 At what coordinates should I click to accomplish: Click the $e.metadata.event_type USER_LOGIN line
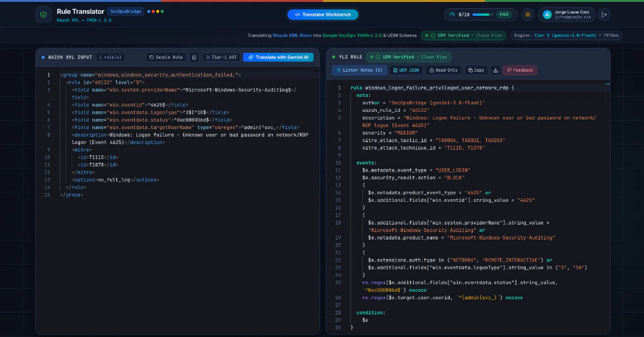pos(416,170)
